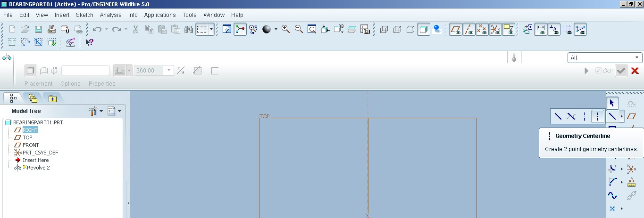The height and width of the screenshot is (218, 644).
Task: Choose the dotted construction centerline in flyout
Action: pyautogui.click(x=585, y=116)
